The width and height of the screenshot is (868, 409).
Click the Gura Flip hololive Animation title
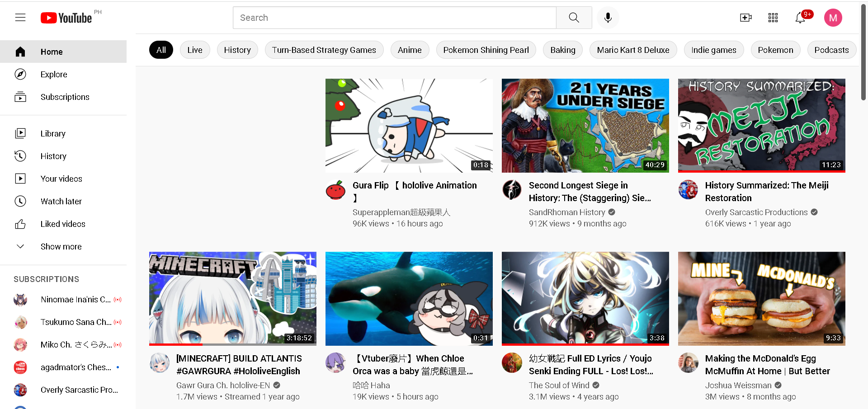(x=415, y=192)
